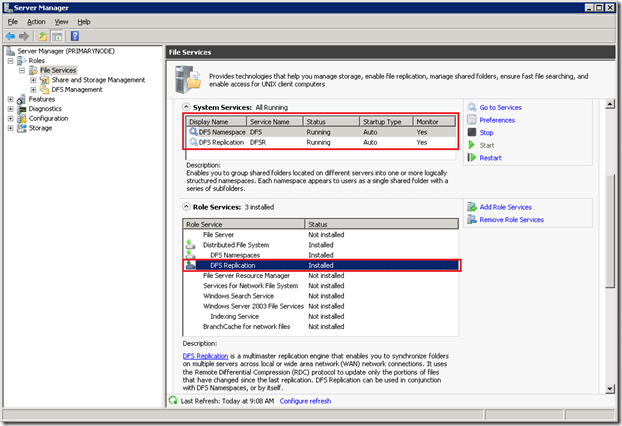Click the Roles node icon in tree
The image size is (622, 426).
coord(21,61)
